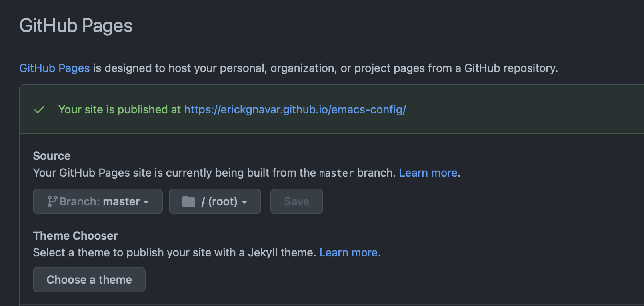Click the git branch icon
This screenshot has height=306, width=644.
52,201
